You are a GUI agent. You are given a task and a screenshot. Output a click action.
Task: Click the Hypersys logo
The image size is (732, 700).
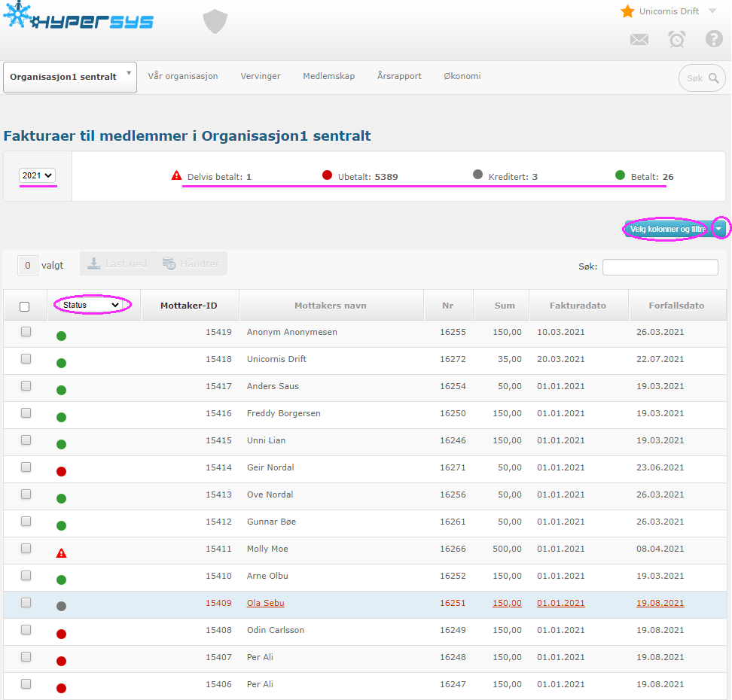(78, 16)
